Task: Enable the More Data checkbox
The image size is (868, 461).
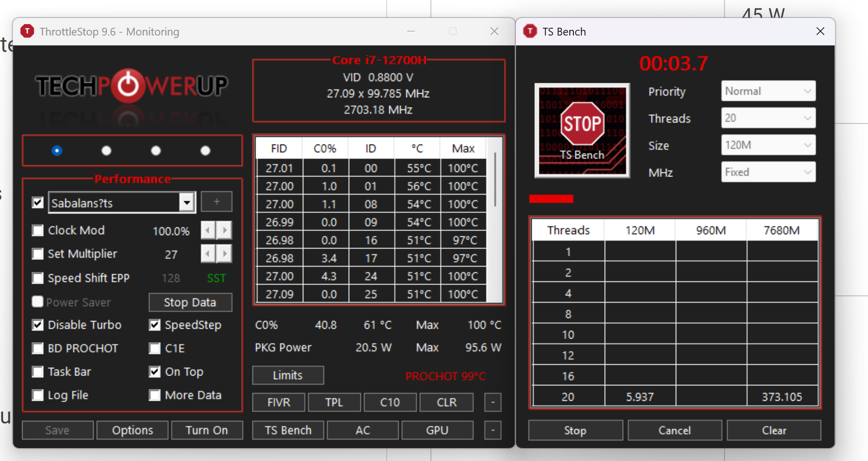Action: point(155,395)
